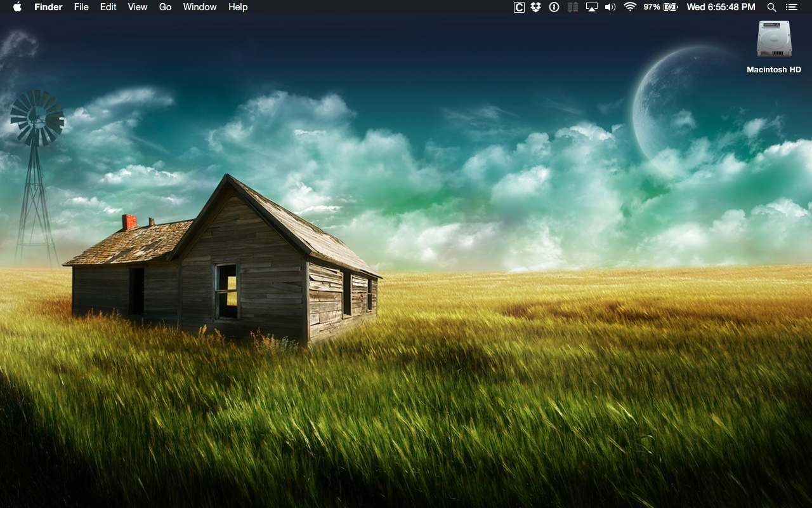This screenshot has width=812, height=508.
Task: Open the Go menu
Action: click(166, 7)
